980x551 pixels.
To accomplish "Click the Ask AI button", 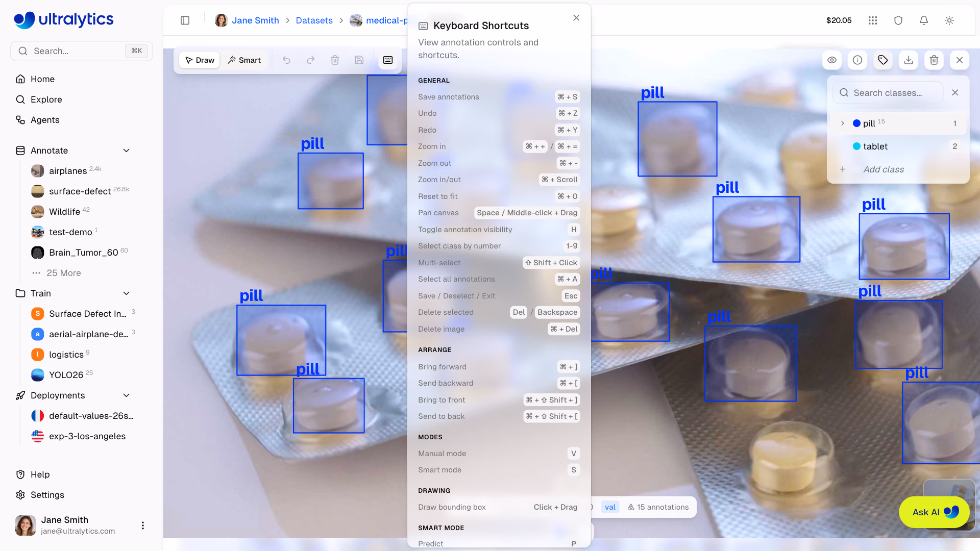I will pos(934,512).
